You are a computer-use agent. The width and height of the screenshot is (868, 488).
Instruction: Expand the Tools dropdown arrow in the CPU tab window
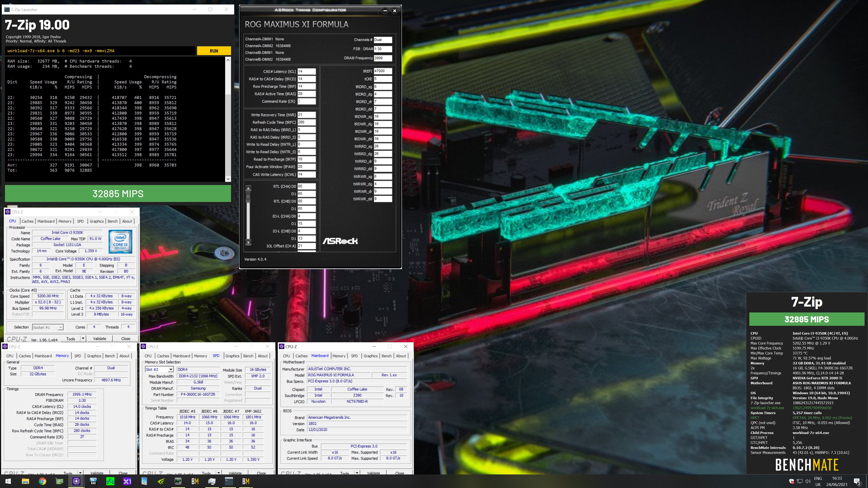coord(83,338)
